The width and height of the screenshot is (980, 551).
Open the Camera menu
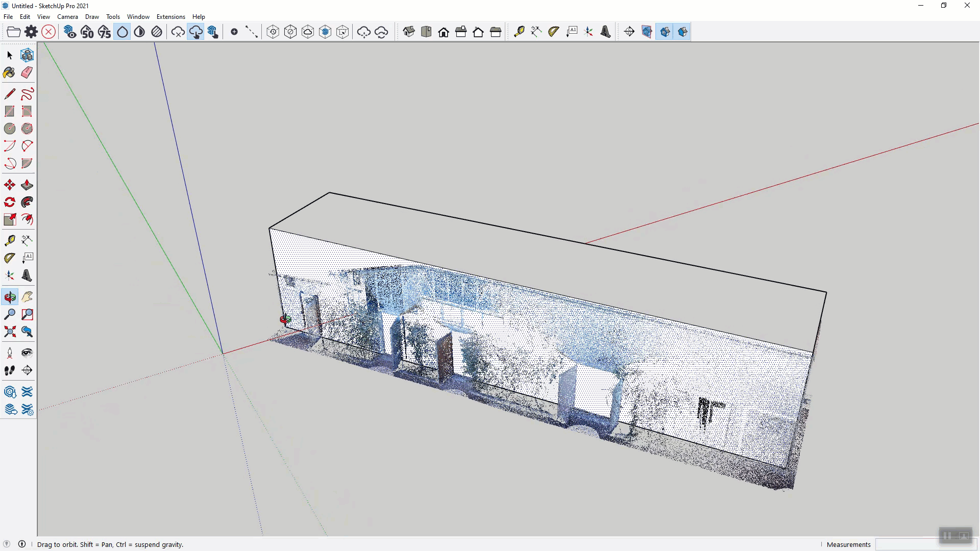click(x=67, y=17)
